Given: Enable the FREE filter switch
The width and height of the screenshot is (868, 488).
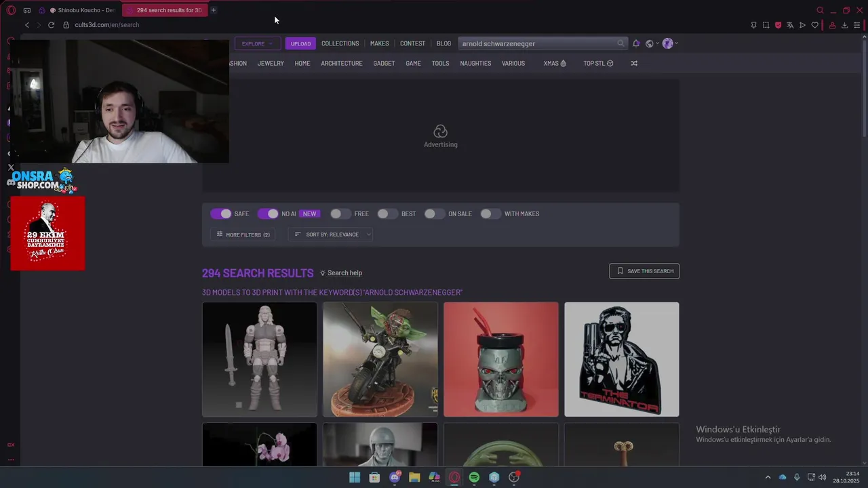Looking at the screenshot, I should [x=340, y=213].
